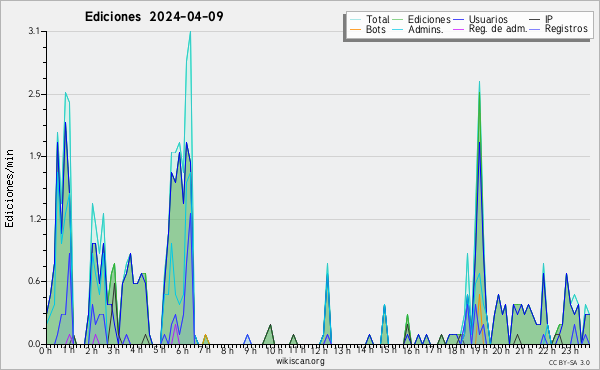This screenshot has width=600, height=370.
Task: Click the wikiscan.org text below chart
Action: tap(300, 361)
